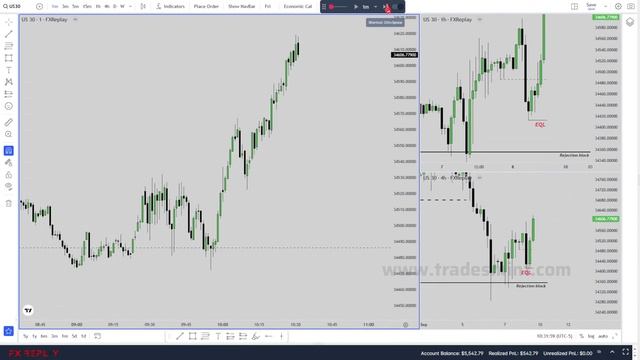
Task: Open the candle chart style selector
Action: point(143,7)
